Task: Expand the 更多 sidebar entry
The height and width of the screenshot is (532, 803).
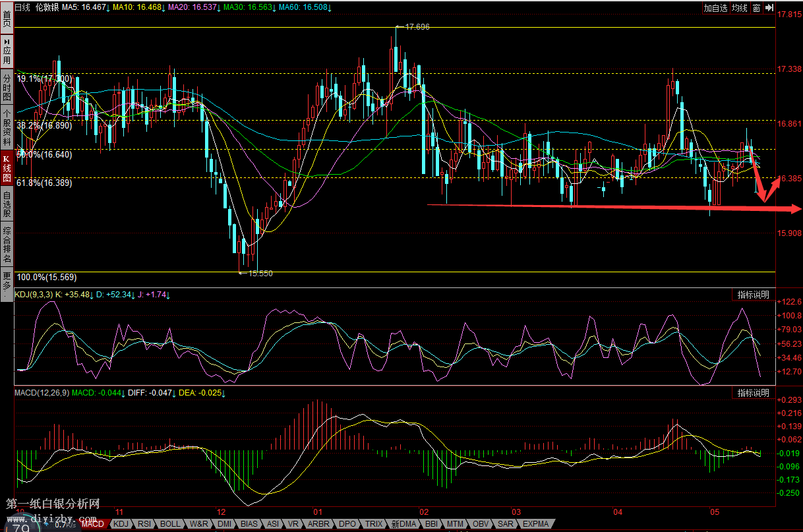Action: coord(7,281)
